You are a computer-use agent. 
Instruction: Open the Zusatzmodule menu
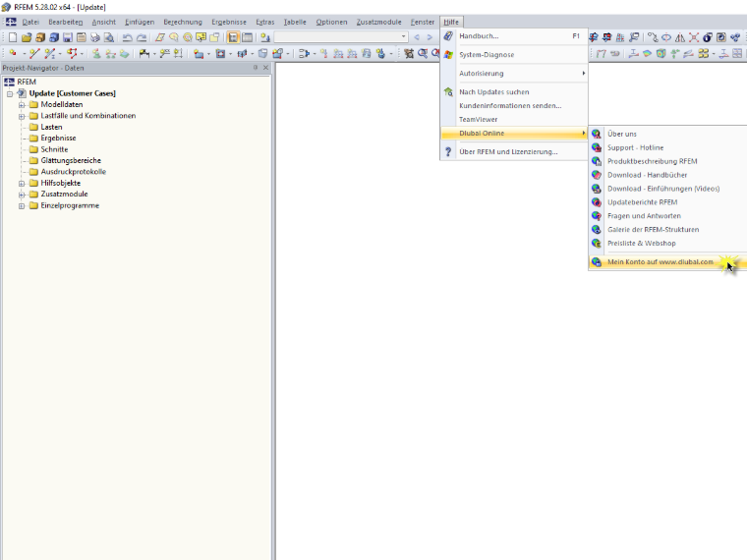click(x=378, y=22)
